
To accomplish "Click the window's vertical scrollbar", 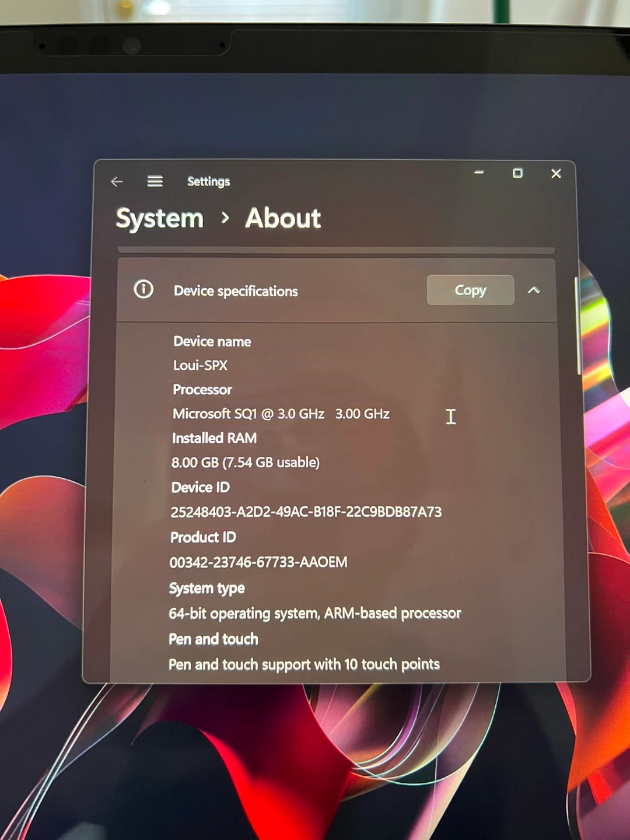I will 577,325.
